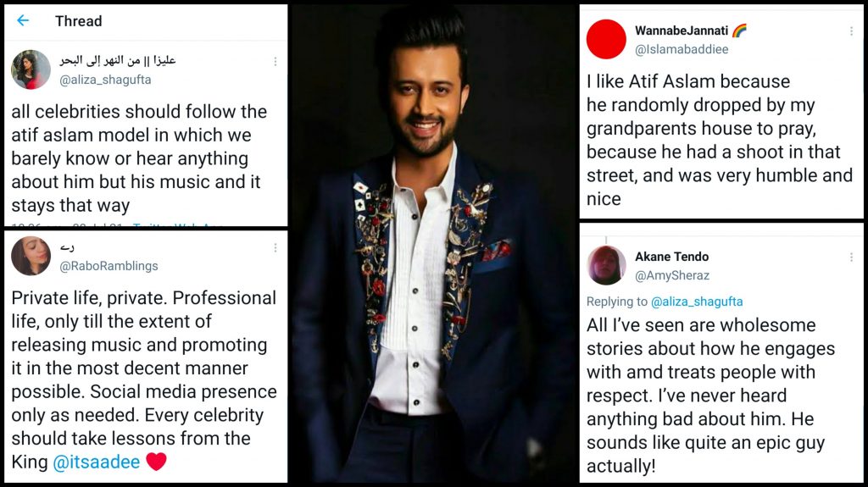
Task: Open RaboRamblings' avatar
Action: (x=31, y=256)
